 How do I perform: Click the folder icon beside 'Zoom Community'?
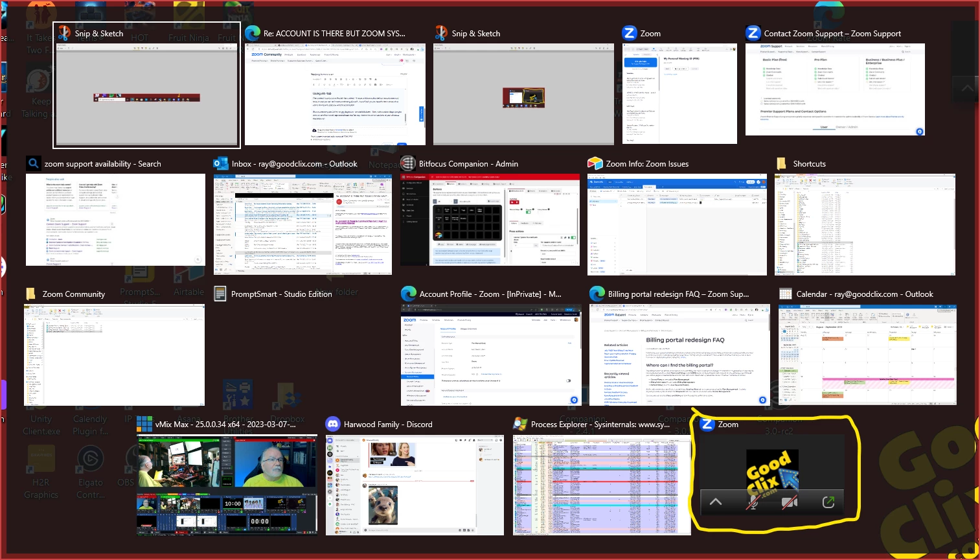click(30, 294)
